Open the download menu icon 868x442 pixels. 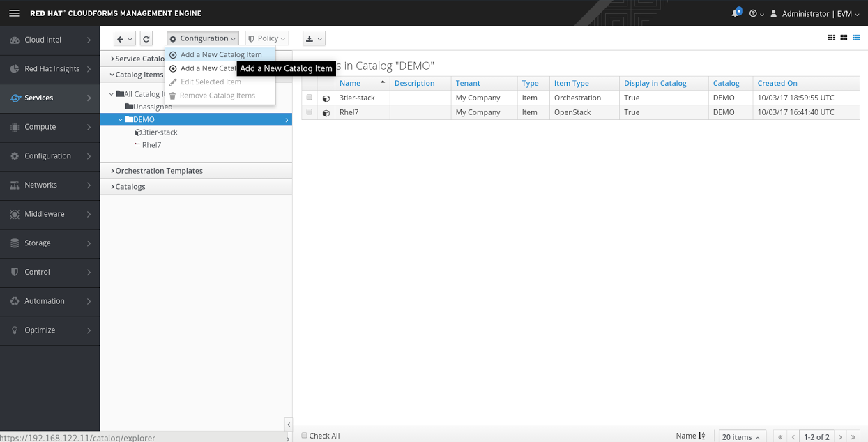(x=314, y=39)
